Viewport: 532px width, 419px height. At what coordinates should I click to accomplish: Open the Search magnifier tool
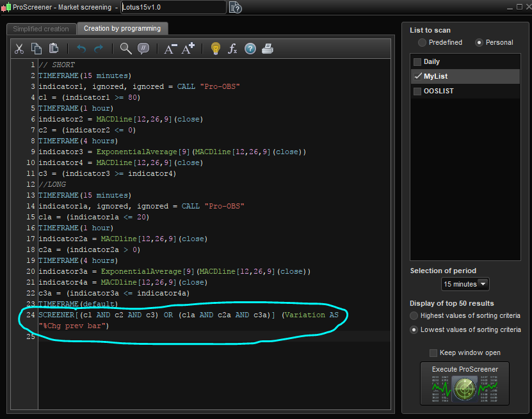coord(125,49)
